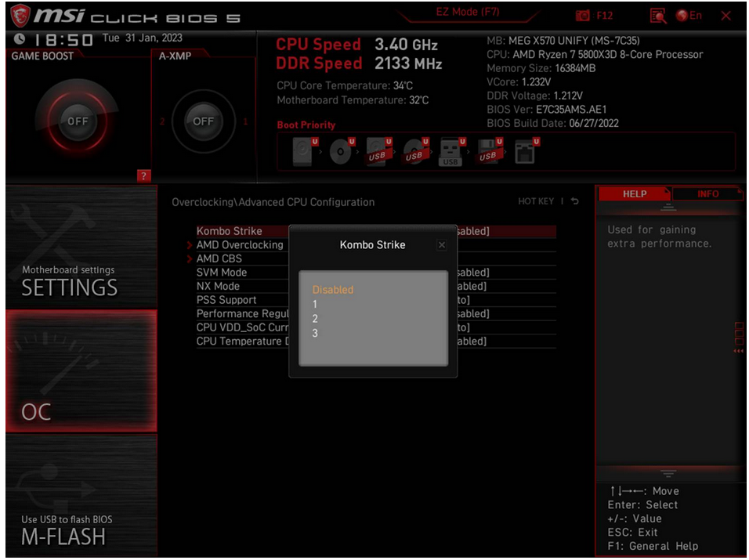This screenshot has width=749, height=560.
Task: Click the back arrow next to HOT KEY
Action: (575, 201)
